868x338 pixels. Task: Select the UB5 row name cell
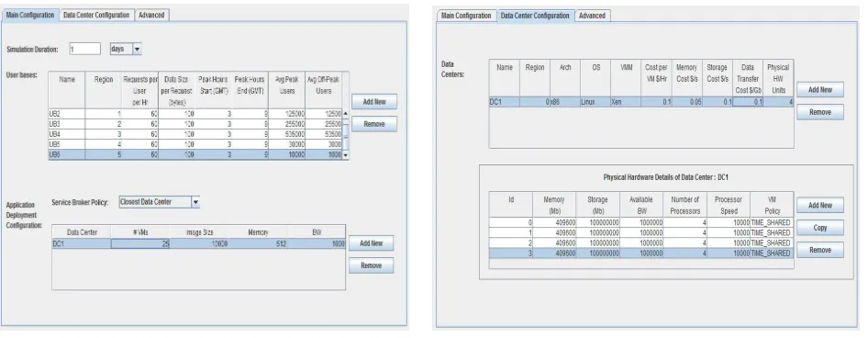(x=66, y=145)
